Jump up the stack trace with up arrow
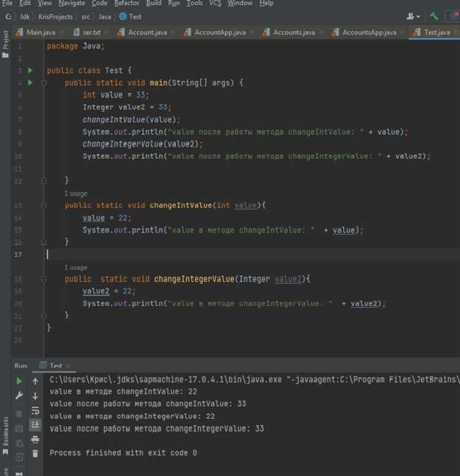460x476 pixels. point(35,382)
